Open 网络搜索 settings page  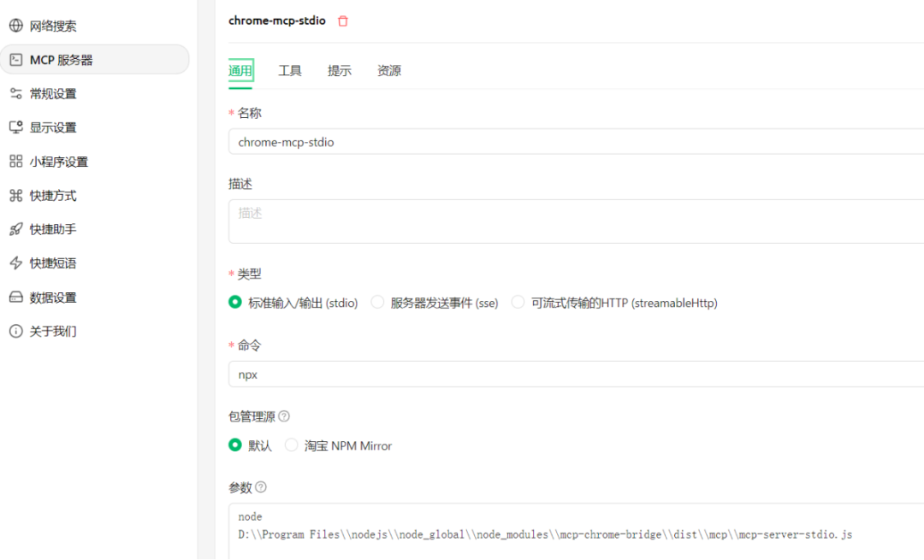(94, 26)
